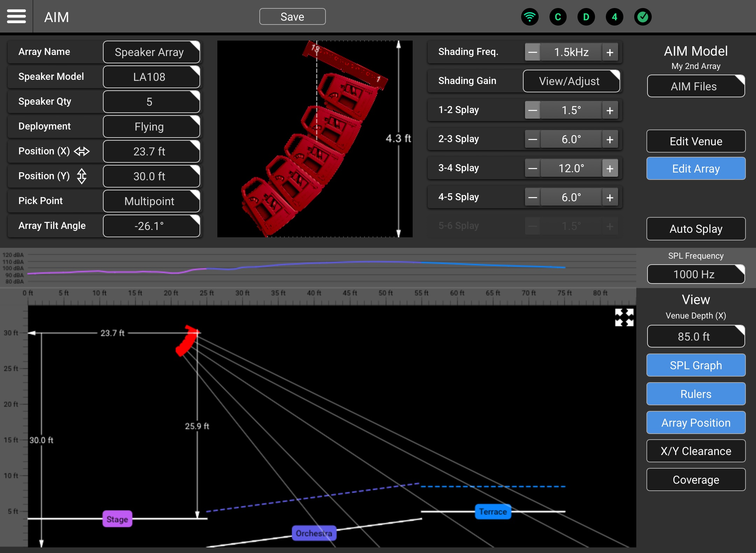
Task: Click the green checkmark status icon
Action: [x=643, y=17]
